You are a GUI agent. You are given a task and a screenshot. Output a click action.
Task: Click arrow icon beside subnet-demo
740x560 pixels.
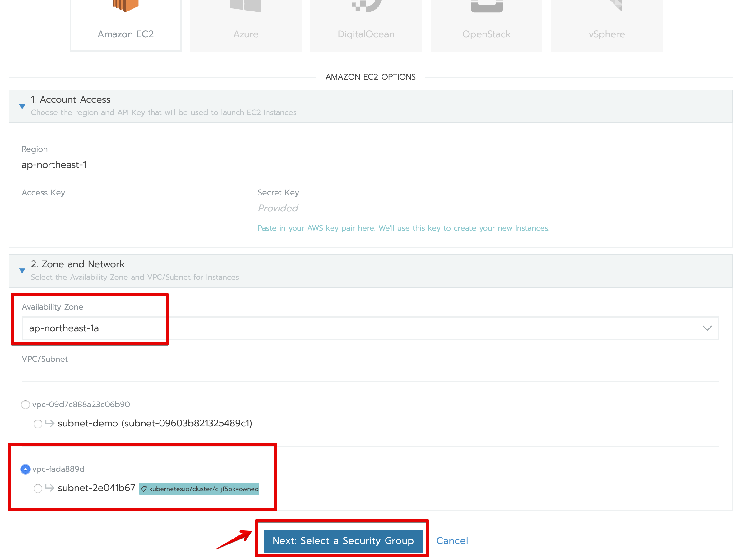[50, 423]
